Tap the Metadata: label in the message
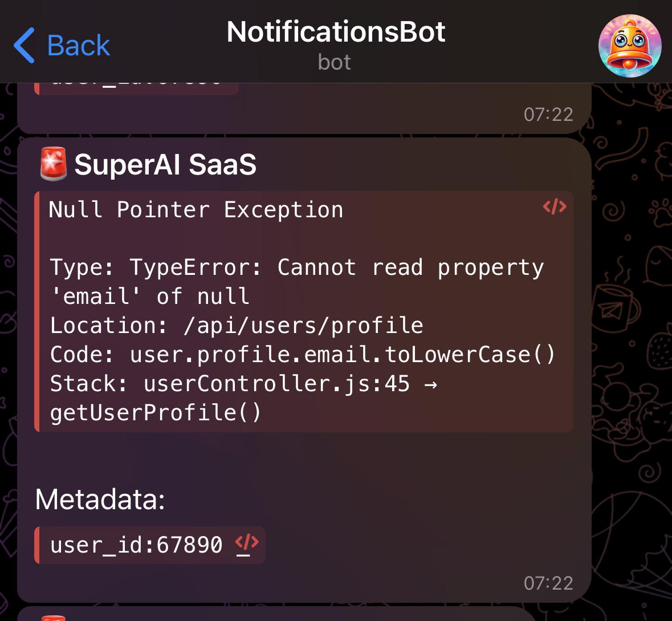Screen dimensions: 672x621 pos(100,499)
